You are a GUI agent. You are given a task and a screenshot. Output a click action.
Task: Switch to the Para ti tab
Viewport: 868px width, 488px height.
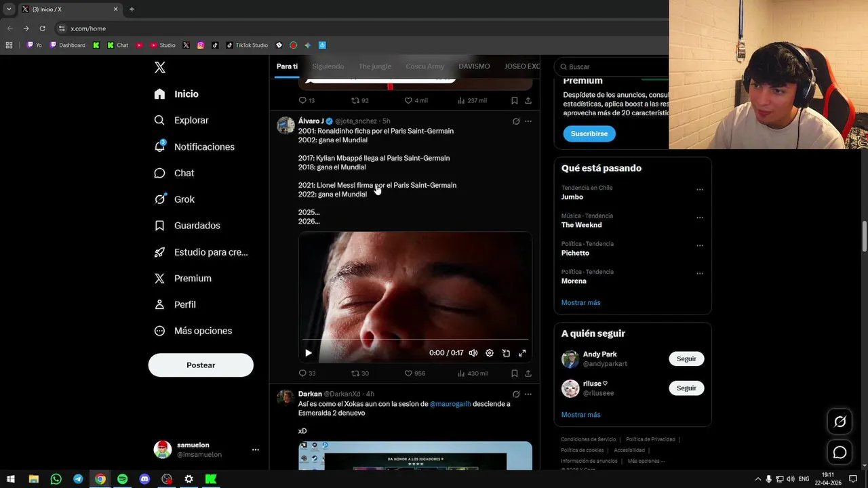tap(287, 66)
